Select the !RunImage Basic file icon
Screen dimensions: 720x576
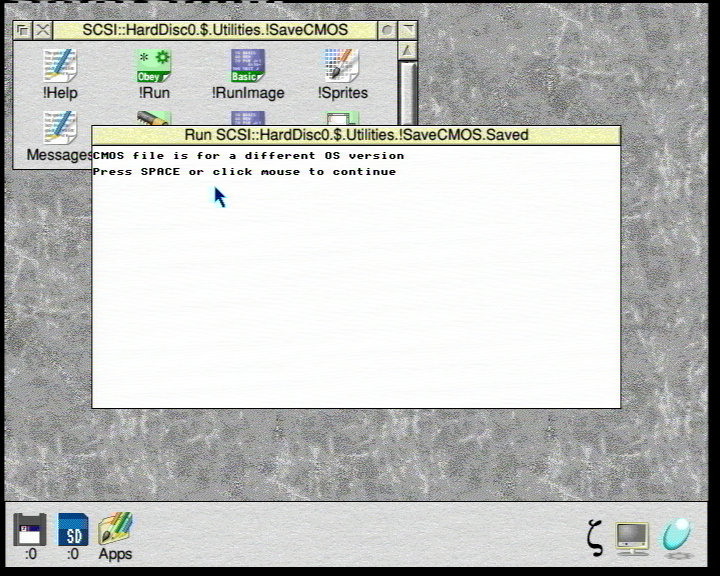pos(248,73)
